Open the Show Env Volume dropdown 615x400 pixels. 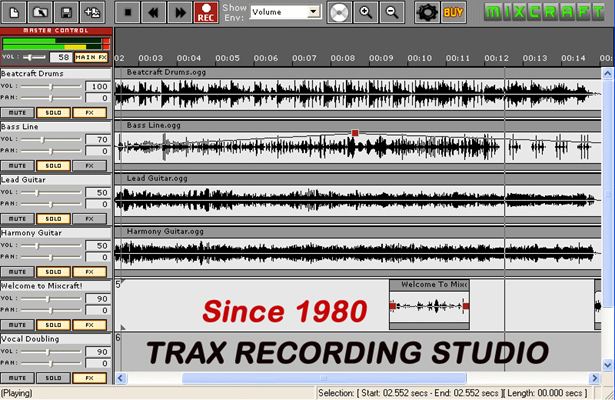point(313,12)
